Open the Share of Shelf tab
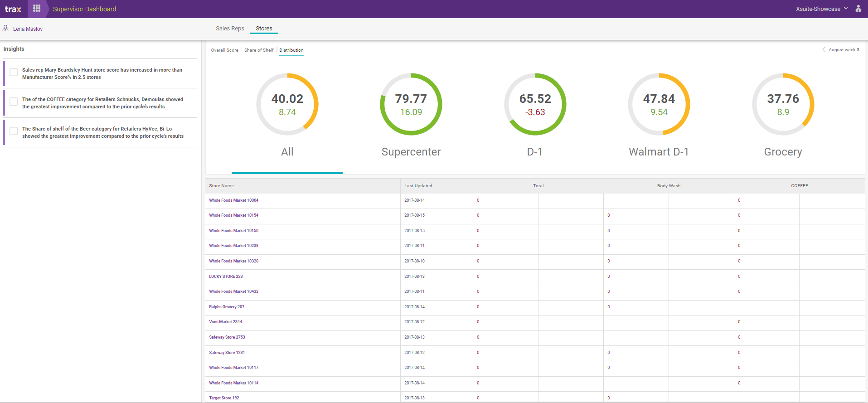 pyautogui.click(x=259, y=50)
